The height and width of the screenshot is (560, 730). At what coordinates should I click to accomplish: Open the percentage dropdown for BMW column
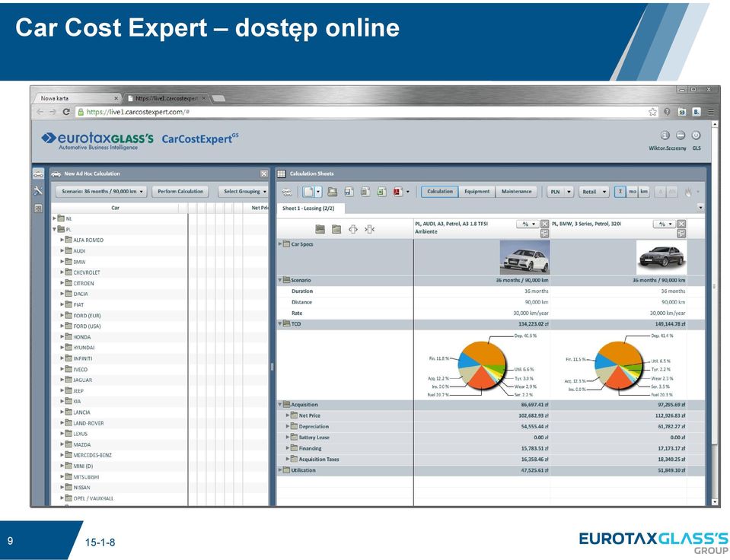(x=665, y=224)
